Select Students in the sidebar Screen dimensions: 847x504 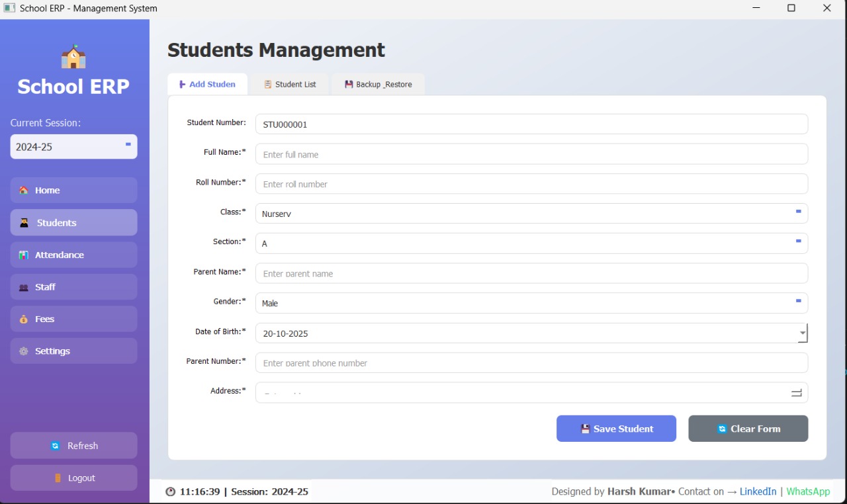coord(73,223)
